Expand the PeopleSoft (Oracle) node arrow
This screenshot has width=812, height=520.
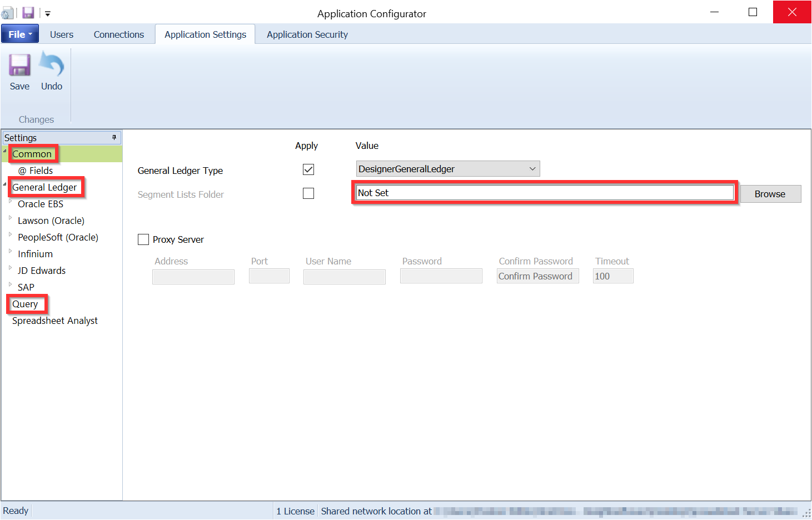pyautogui.click(x=11, y=234)
